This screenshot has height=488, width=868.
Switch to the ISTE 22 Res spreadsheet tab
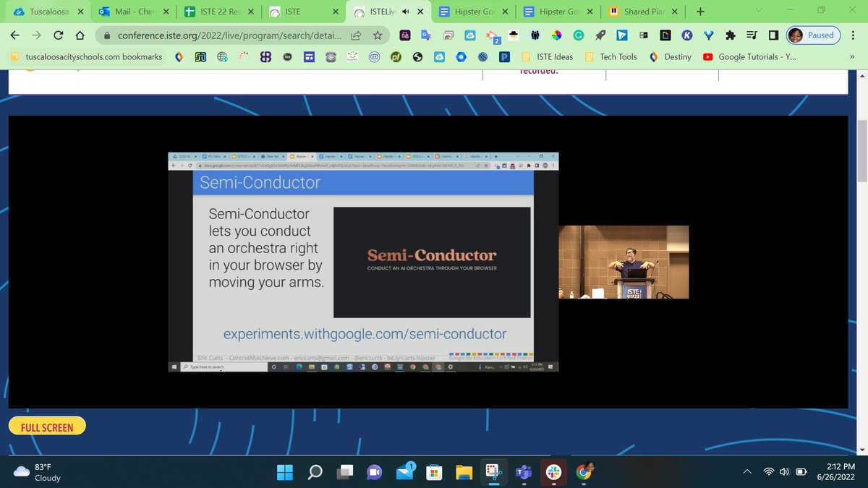click(221, 12)
